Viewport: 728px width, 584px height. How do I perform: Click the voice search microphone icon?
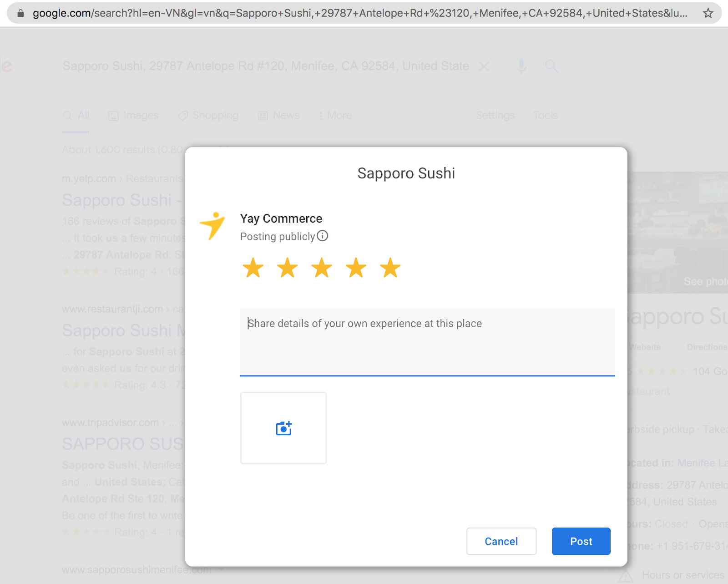point(521,66)
